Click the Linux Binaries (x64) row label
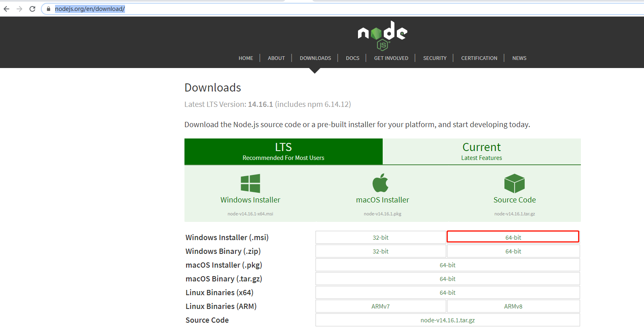The width and height of the screenshot is (644, 330). [220, 293]
